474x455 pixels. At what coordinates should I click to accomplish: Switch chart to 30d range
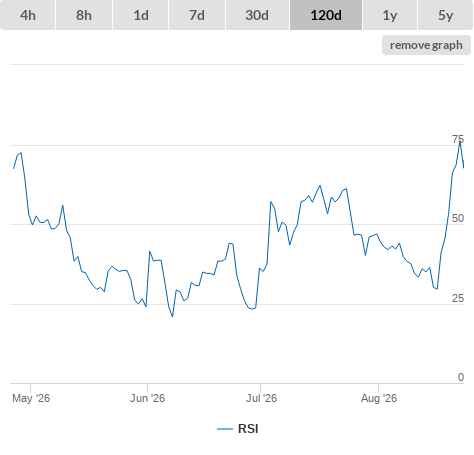tap(257, 15)
